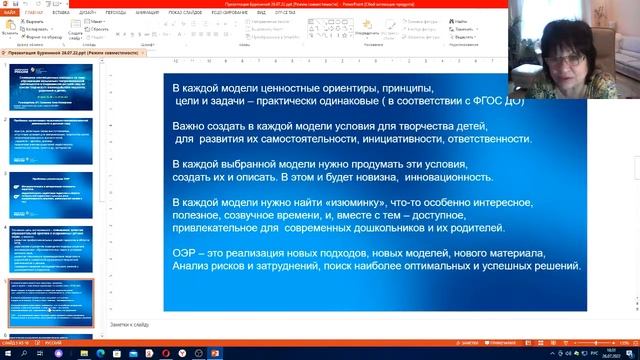Image resolution: width=640 pixels, height=360 pixels.
Task: Open the OFFICE TAB ribbon tab
Action: [285, 13]
